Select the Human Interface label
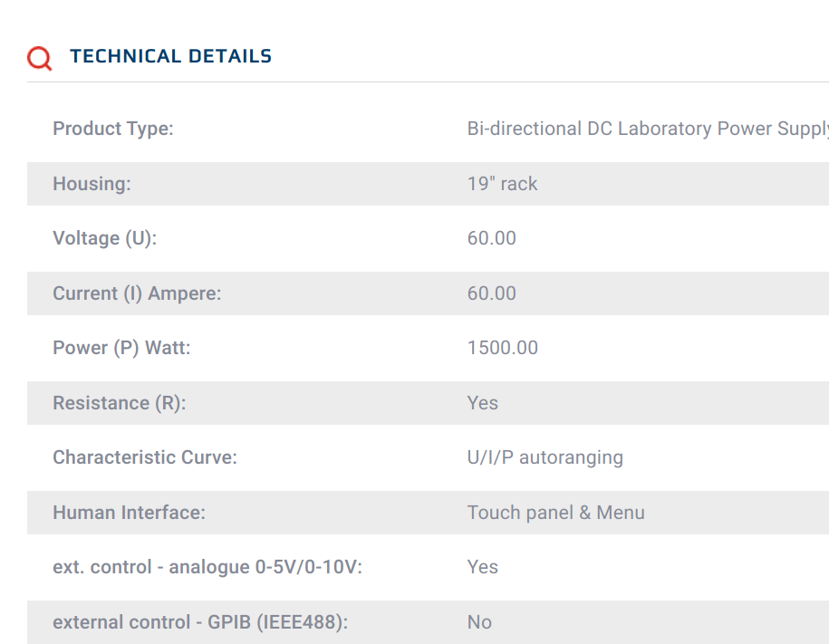829x644 pixels. 129,513
